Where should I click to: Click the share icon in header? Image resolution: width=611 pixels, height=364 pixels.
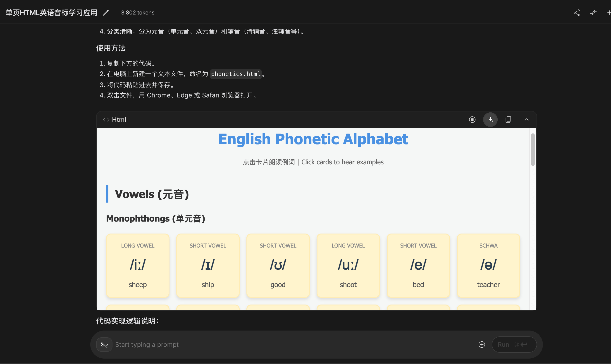(577, 13)
